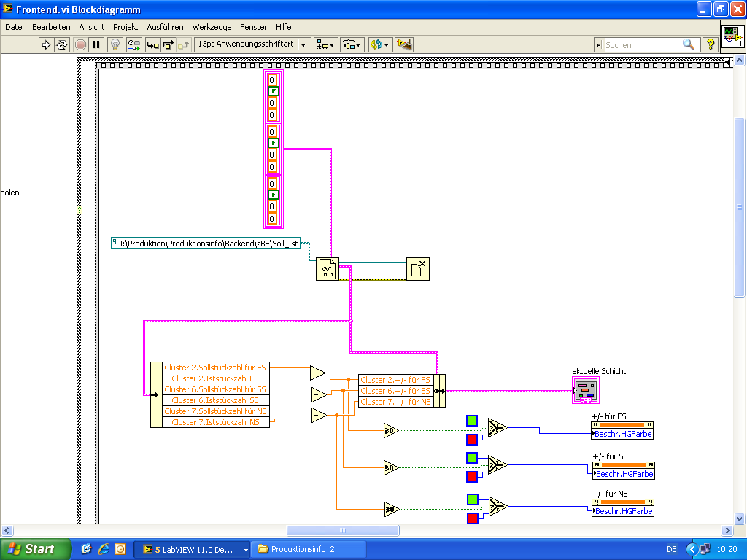Select the close file node

(x=418, y=269)
